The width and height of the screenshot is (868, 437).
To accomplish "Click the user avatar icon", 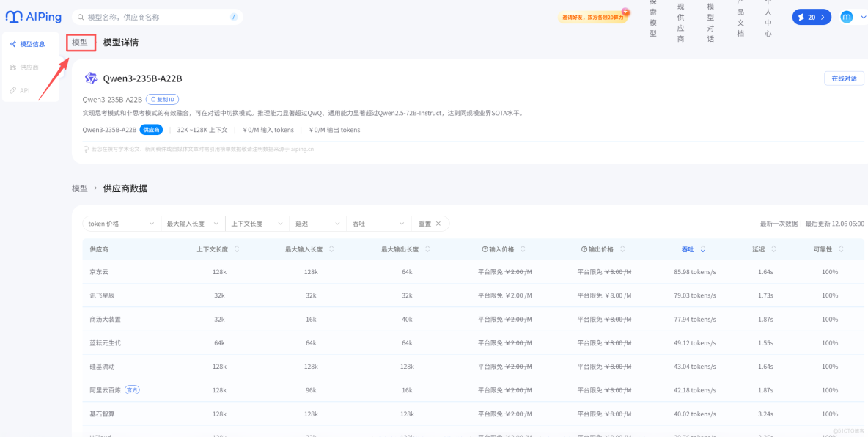I will pos(848,16).
